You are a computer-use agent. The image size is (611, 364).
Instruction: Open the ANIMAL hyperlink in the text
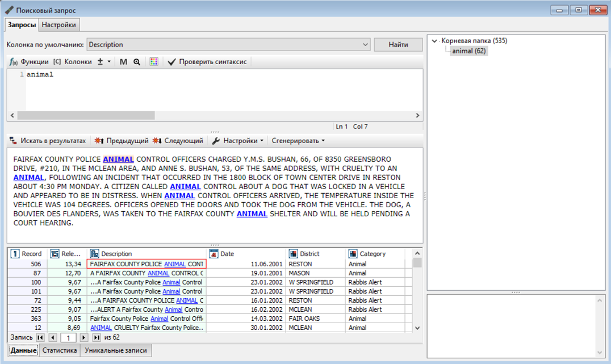coord(119,160)
